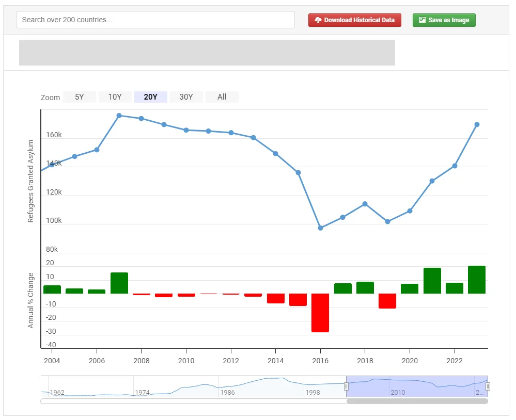Click the large red 2016 annual change bar
Viewport: 516px width, 420px height.
tap(320, 313)
